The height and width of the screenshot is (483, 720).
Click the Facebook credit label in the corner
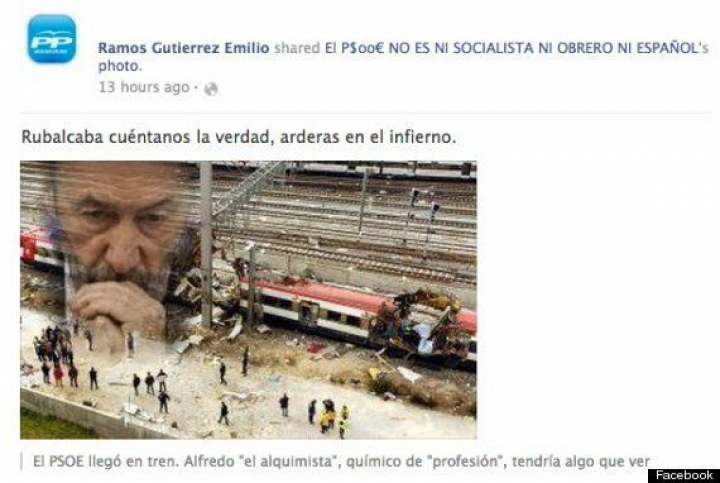pos(684,476)
